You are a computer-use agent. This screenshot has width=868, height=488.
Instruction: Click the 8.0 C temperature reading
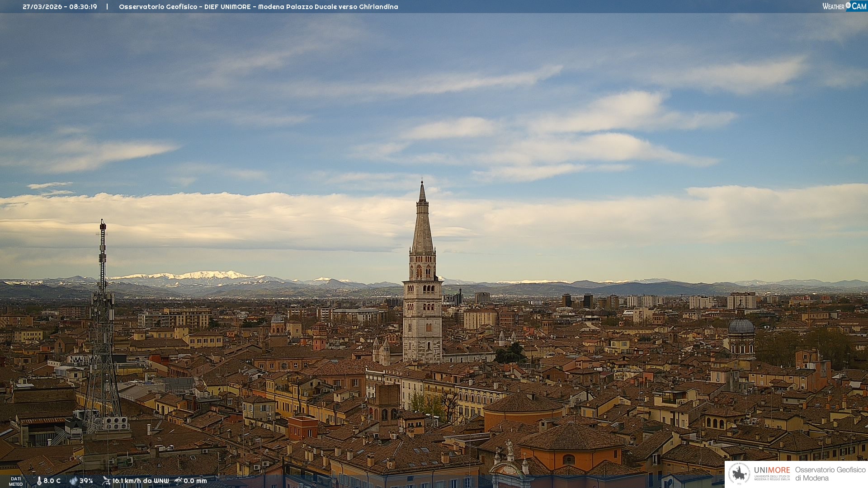[x=52, y=481]
